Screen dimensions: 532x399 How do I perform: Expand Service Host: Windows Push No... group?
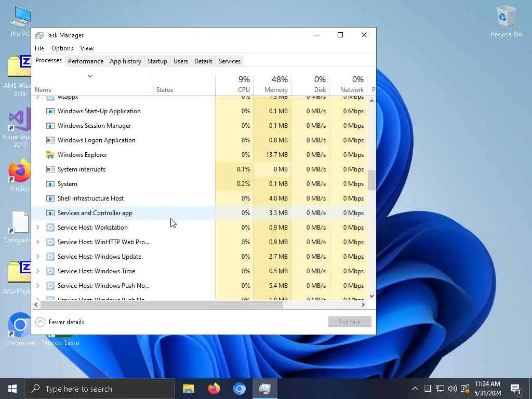point(37,286)
